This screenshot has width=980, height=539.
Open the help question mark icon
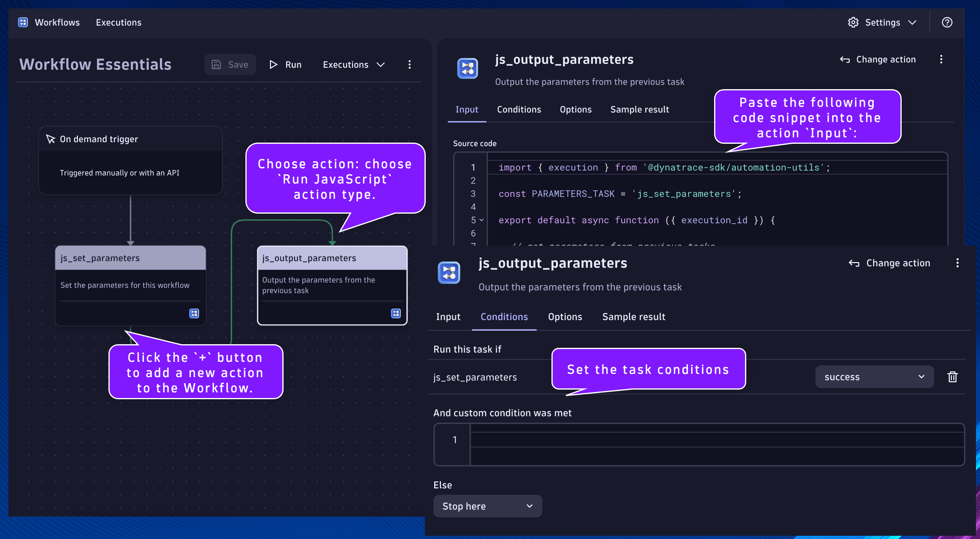coord(947,22)
